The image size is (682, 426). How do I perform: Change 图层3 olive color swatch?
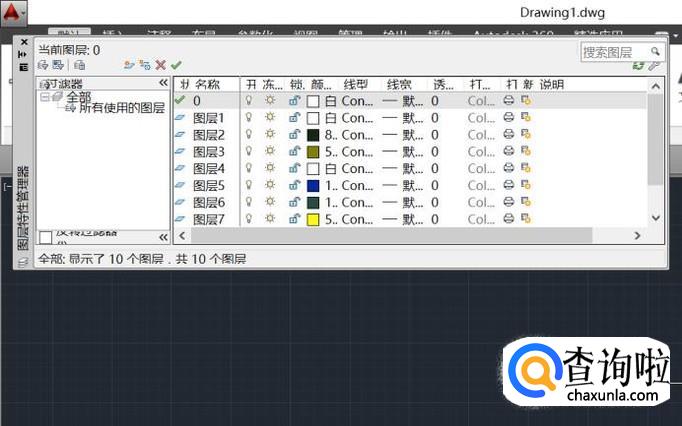313,152
